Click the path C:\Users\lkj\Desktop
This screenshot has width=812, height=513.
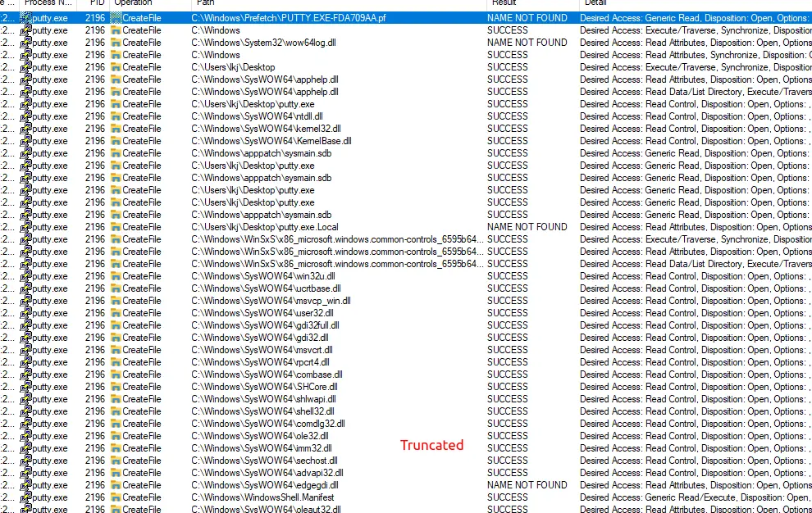pos(233,67)
